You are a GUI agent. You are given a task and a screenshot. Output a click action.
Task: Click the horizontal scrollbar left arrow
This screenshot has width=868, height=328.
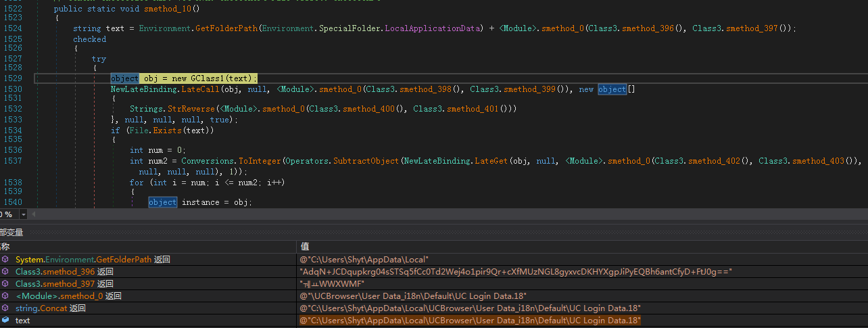[x=34, y=214]
